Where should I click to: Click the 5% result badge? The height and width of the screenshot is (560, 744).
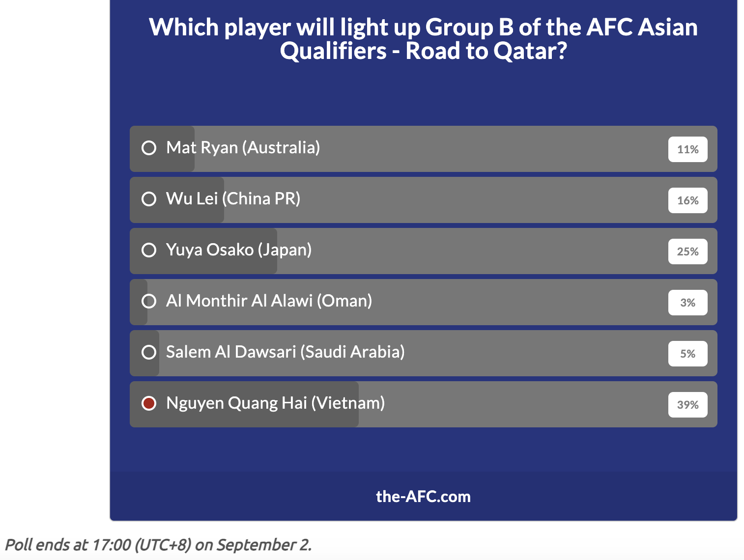pyautogui.click(x=687, y=354)
